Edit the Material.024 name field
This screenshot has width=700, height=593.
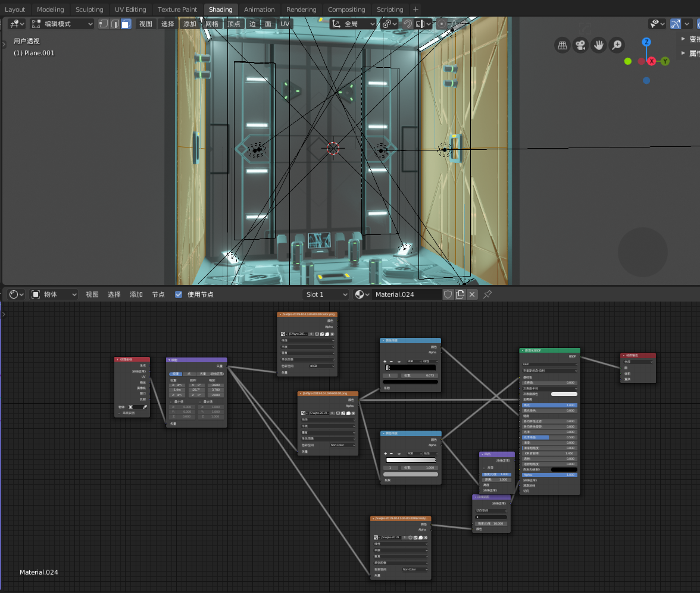coord(407,294)
